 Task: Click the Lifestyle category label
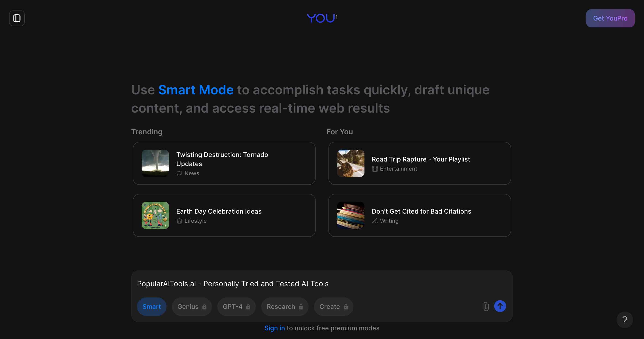click(195, 221)
